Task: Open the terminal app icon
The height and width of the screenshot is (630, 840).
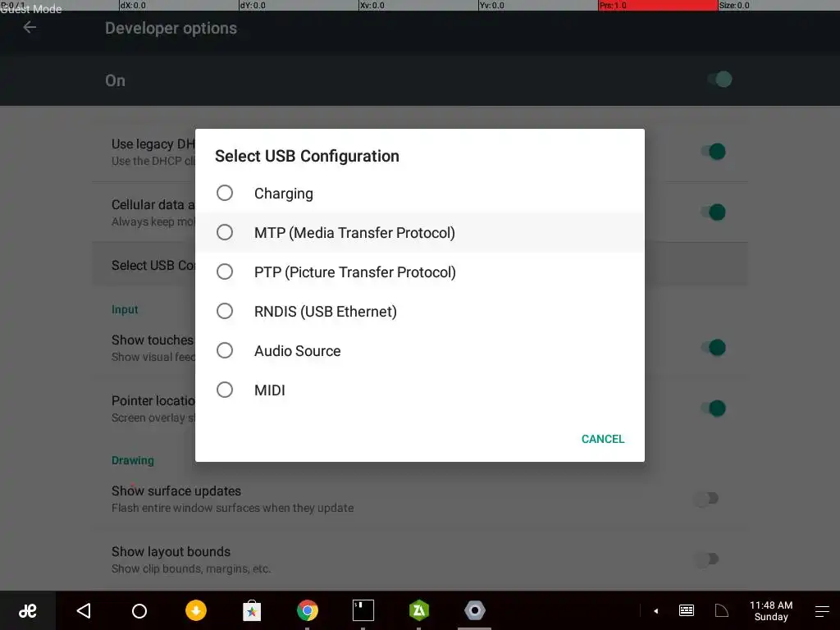Action: click(x=363, y=610)
